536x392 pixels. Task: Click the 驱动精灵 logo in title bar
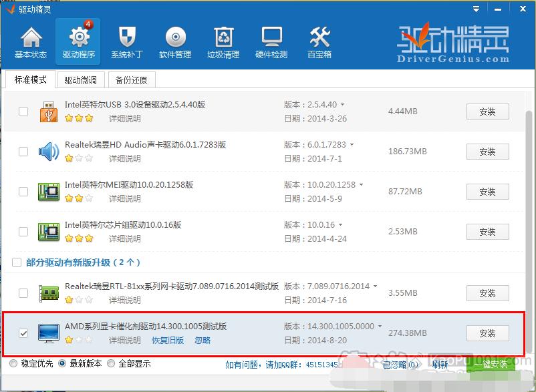11,9
